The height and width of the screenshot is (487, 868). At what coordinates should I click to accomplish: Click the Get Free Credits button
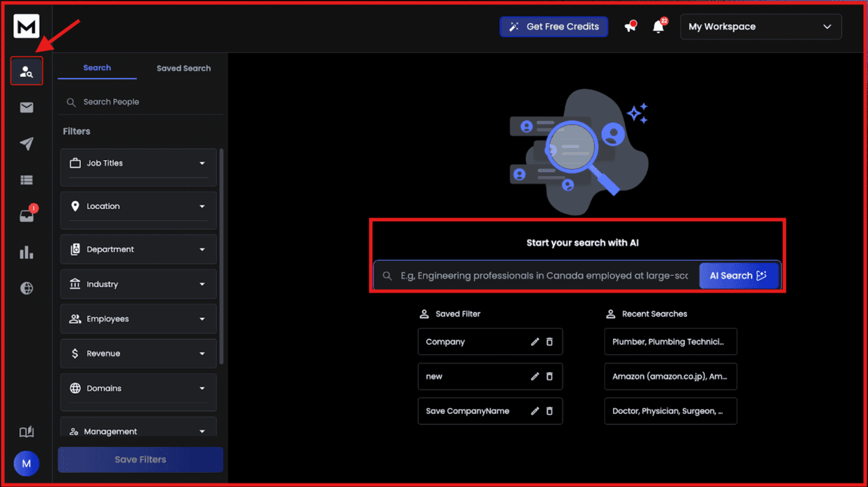553,26
